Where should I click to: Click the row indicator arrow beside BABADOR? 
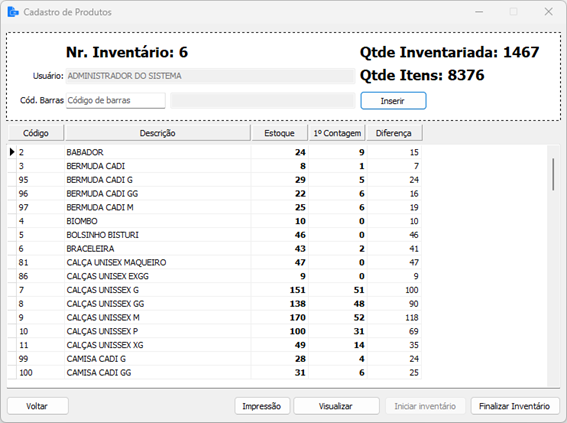tap(12, 152)
